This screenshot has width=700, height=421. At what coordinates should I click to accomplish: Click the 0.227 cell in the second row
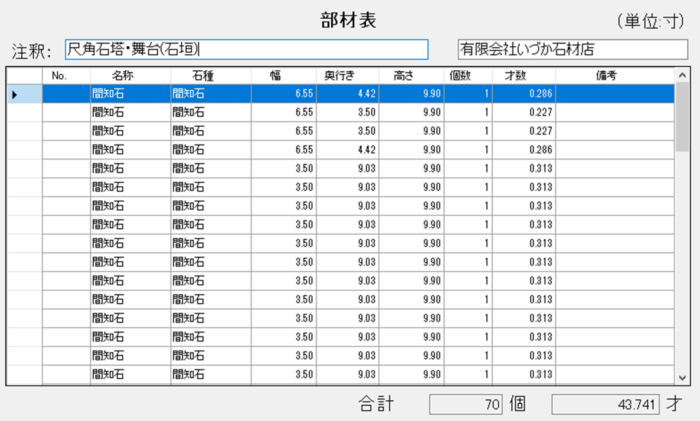(x=524, y=113)
